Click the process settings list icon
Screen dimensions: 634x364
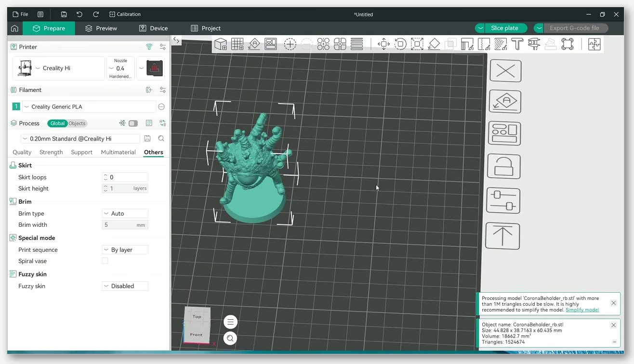(x=149, y=123)
